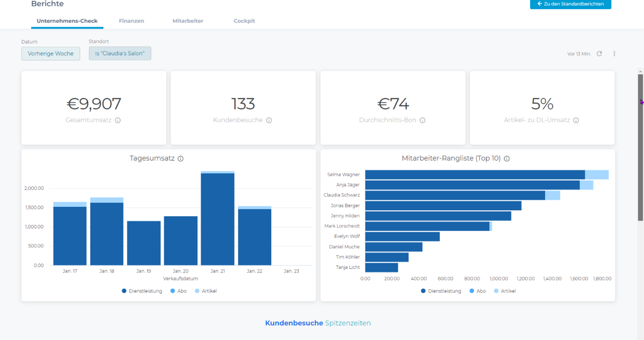Viewport: 644px width, 340px height.
Task: Toggle Abo series in Tagesumsatz legend
Action: coord(179,291)
